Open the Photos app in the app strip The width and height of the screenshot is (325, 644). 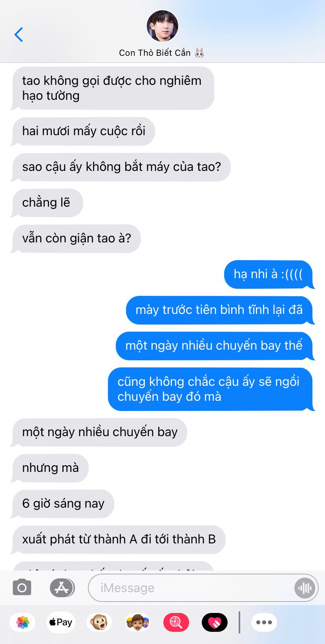tap(23, 622)
